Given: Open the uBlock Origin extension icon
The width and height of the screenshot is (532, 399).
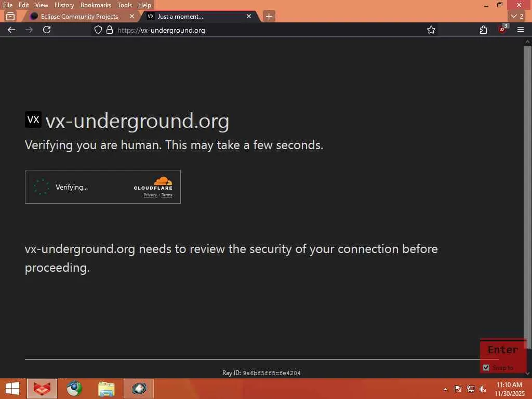Looking at the screenshot, I should point(502,29).
